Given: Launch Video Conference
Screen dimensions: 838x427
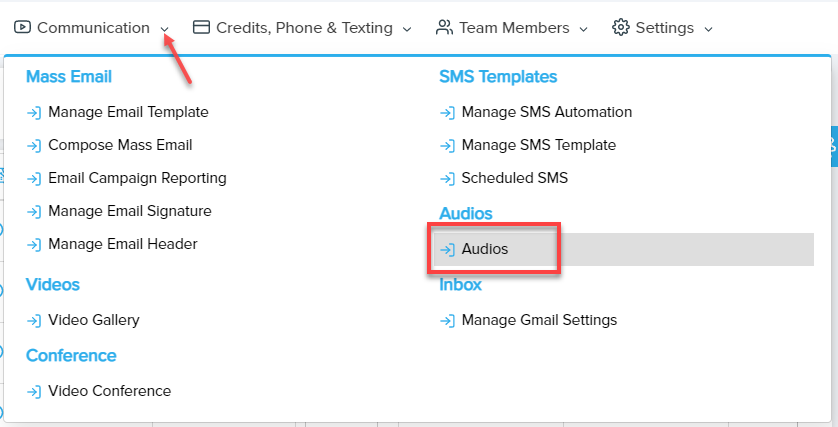Looking at the screenshot, I should click(x=109, y=391).
